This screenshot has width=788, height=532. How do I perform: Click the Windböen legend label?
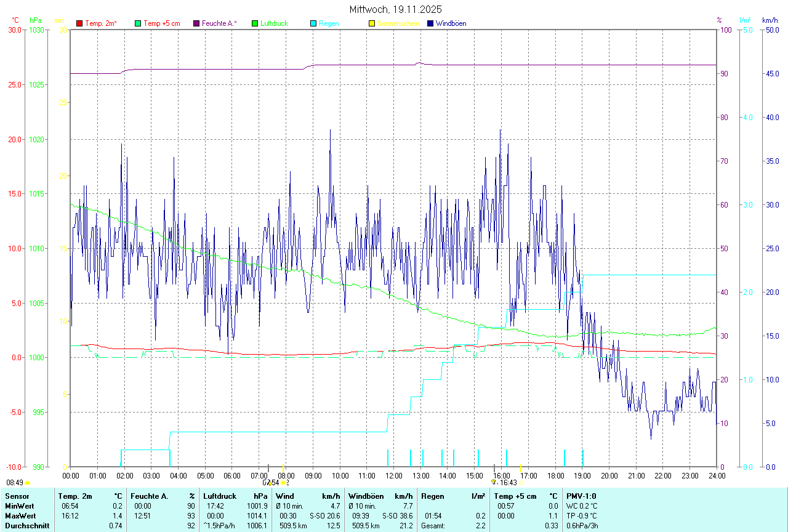point(451,23)
